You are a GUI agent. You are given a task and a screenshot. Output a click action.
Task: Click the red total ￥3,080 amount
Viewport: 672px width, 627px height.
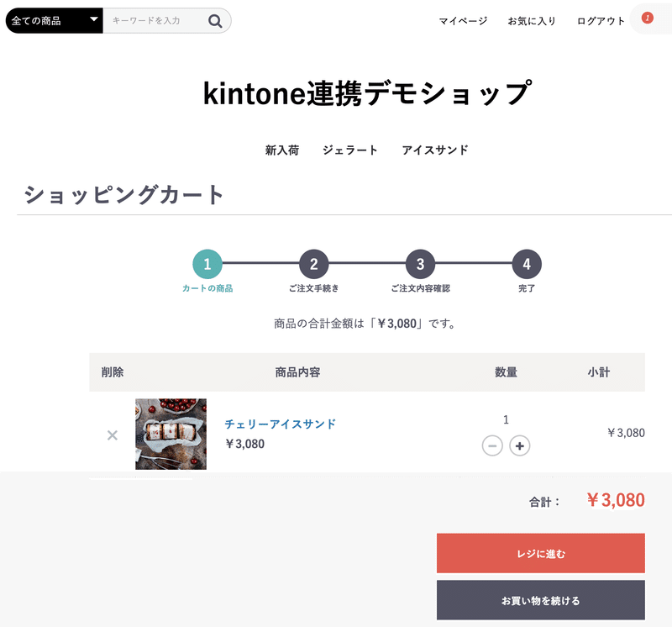(x=616, y=500)
